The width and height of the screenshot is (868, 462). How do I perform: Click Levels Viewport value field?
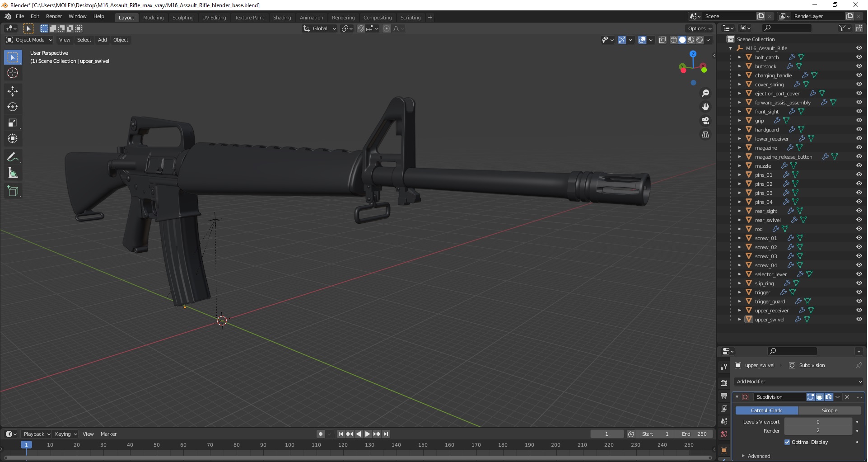pos(818,422)
